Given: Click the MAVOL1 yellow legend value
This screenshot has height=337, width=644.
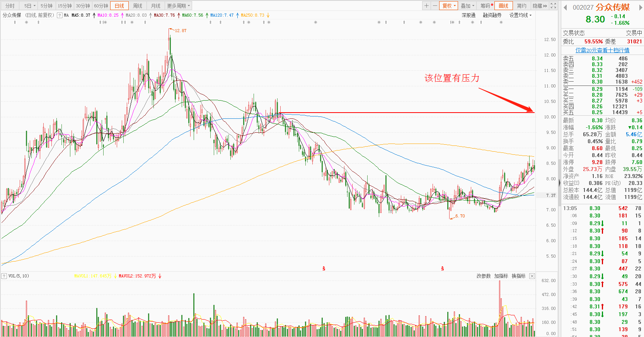Looking at the screenshot, I should (x=93, y=276).
